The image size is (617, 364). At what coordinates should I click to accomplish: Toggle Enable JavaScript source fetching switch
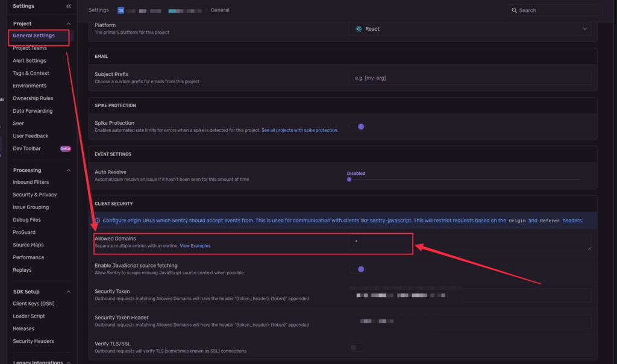(x=357, y=269)
